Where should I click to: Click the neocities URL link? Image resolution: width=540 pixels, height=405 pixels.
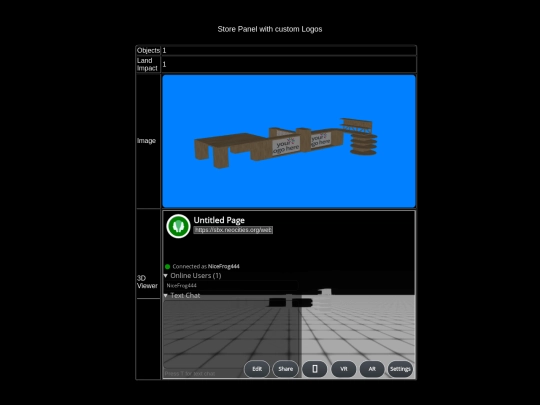click(233, 230)
